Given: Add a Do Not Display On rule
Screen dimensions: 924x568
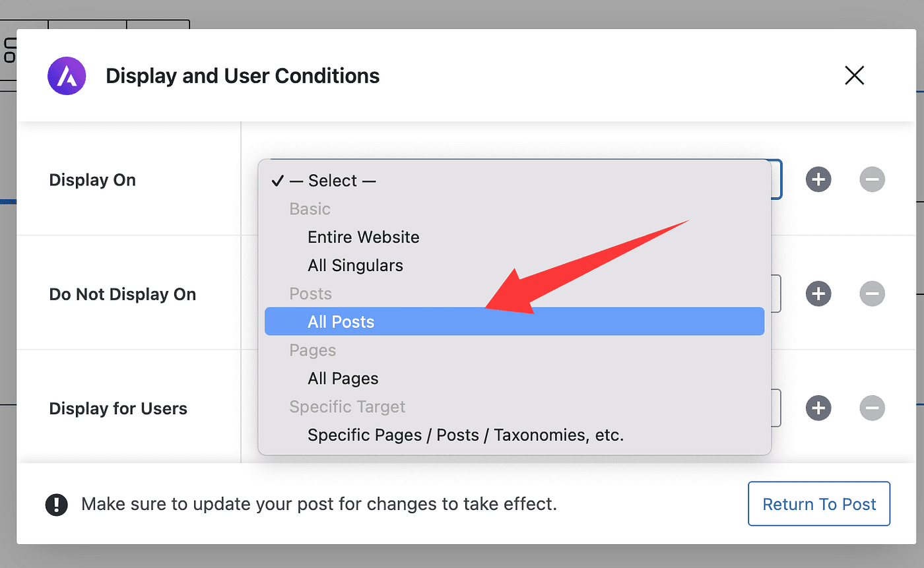Looking at the screenshot, I should point(818,294).
